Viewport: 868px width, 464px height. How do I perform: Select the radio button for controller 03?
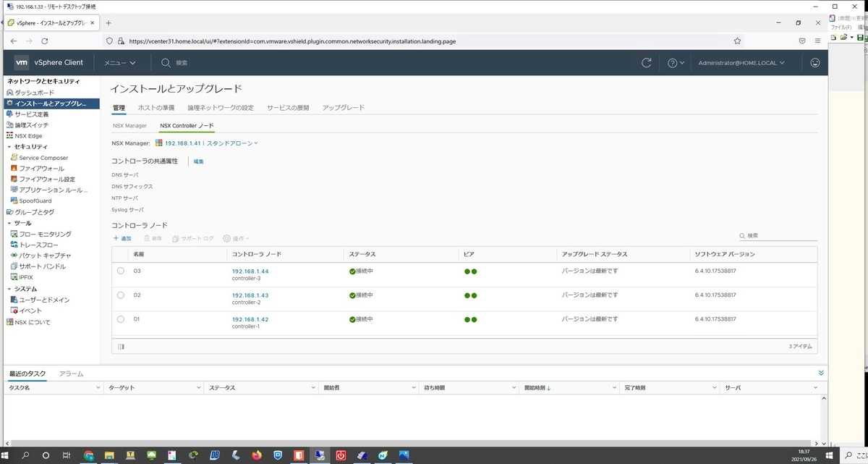[x=121, y=271]
